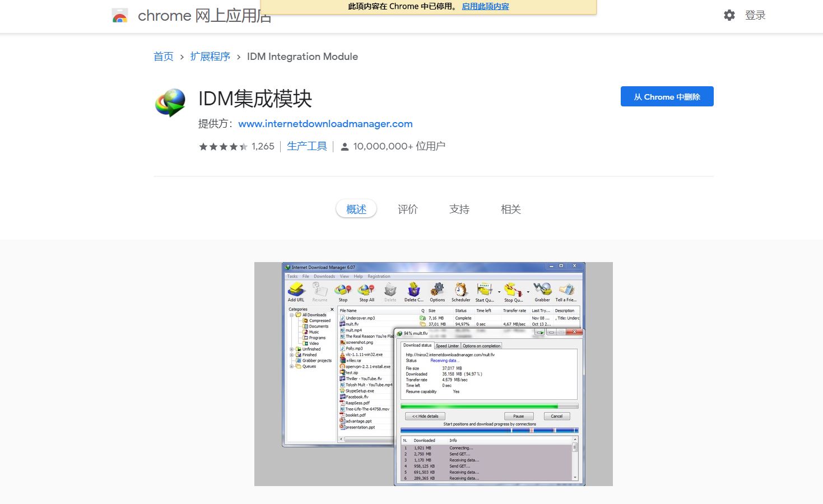Open Registration menu in the IDM screenshot
This screenshot has height=504, width=823.
tap(379, 277)
